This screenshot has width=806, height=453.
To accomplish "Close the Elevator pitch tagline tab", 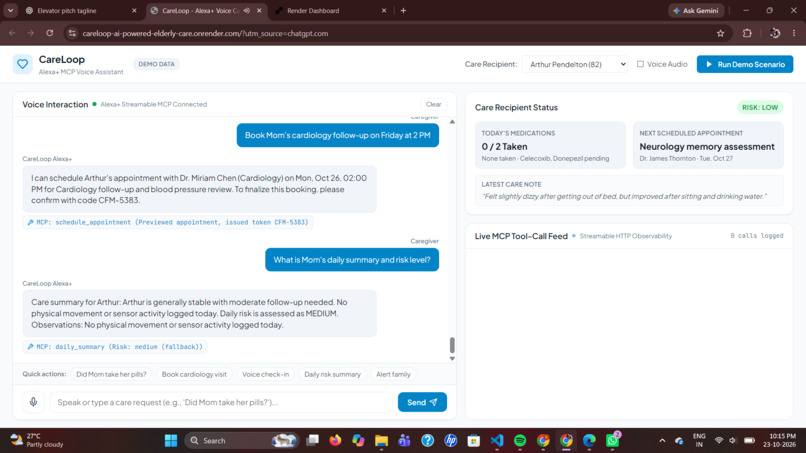I will point(134,10).
